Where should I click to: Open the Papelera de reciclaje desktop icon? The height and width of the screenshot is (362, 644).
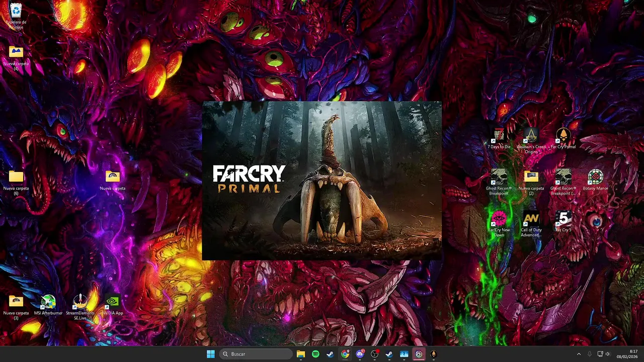click(x=16, y=15)
